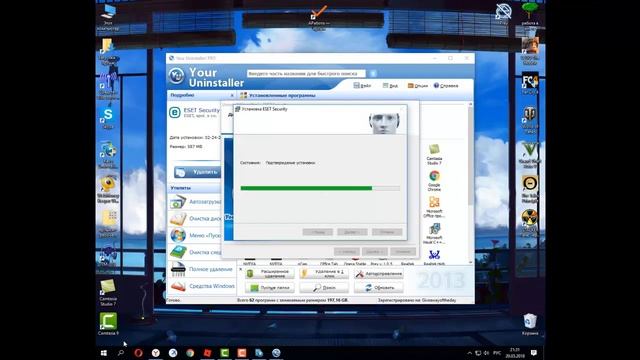The width and height of the screenshot is (640, 360).
Task: Open the Очистка диска utility
Action: click(x=195, y=219)
